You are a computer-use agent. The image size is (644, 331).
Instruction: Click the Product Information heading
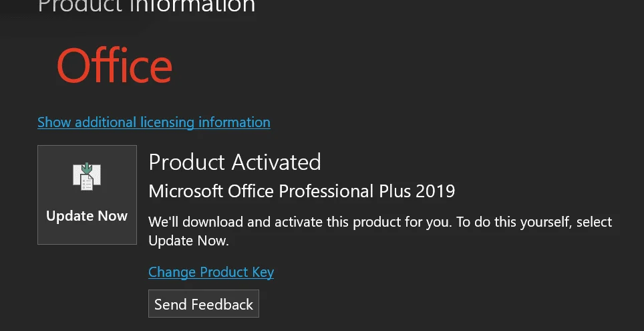[x=146, y=6]
